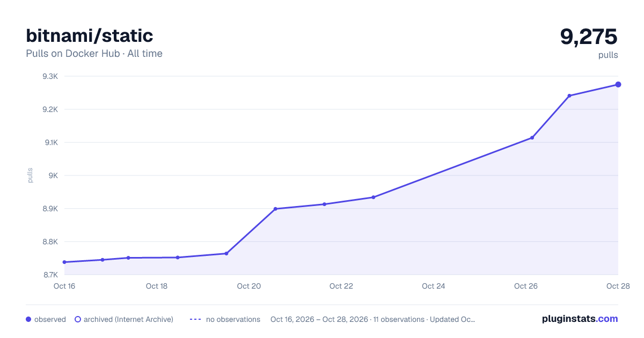
Task: Click the Oct 24 x-axis label
Action: 434,286
